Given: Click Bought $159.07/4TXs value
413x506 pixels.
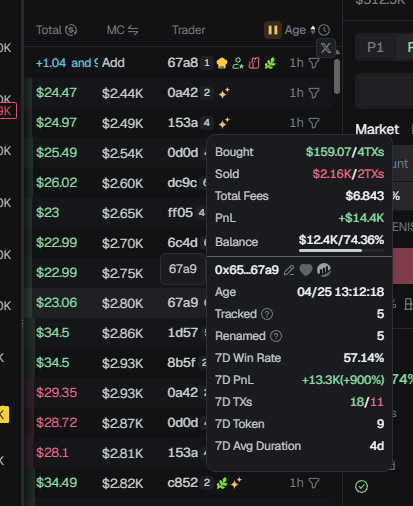Looking at the screenshot, I should [x=345, y=152].
